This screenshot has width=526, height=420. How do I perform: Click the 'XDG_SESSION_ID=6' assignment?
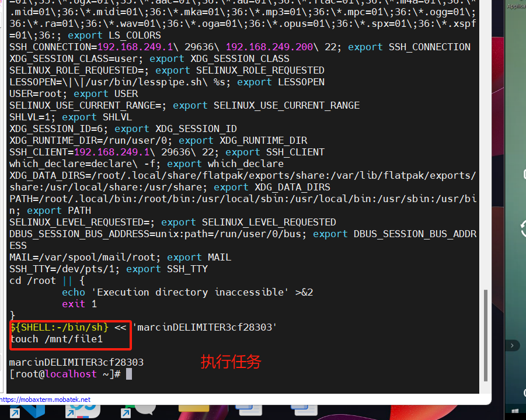coord(56,129)
